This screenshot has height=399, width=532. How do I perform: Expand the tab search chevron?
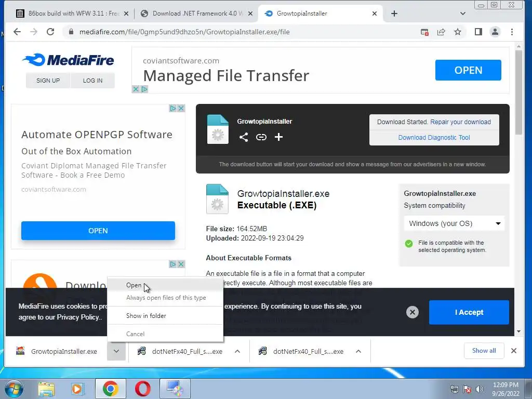(463, 14)
